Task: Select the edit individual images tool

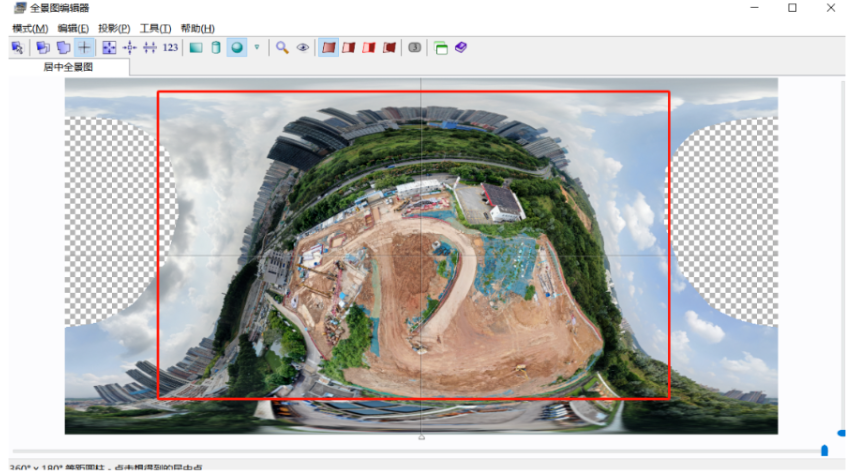Action: [x=17, y=48]
